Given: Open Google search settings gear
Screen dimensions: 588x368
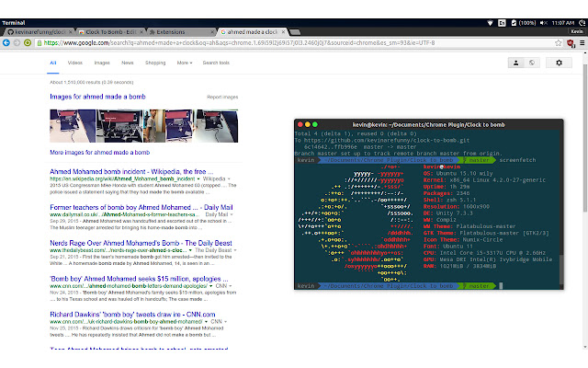Looking at the screenshot, I should tap(559, 63).
